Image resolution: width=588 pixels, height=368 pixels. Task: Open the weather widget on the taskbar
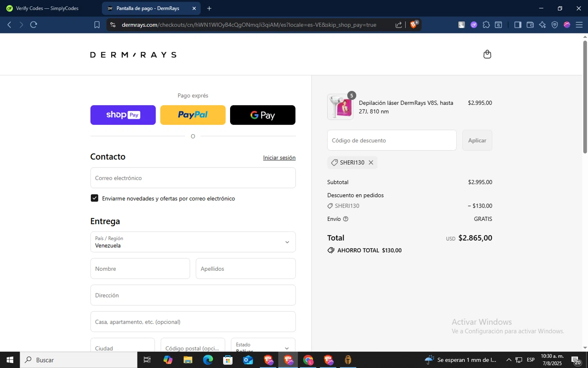pyautogui.click(x=461, y=360)
